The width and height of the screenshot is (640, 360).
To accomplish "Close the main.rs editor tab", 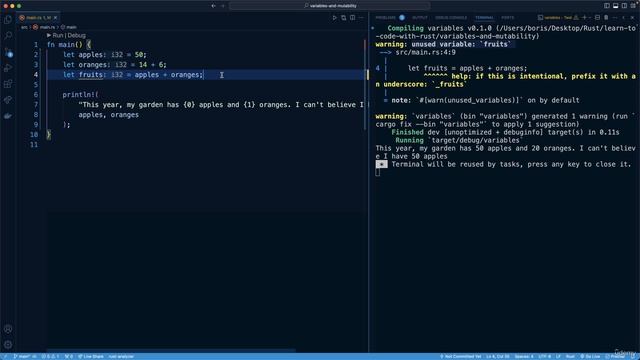I will 56,18.
